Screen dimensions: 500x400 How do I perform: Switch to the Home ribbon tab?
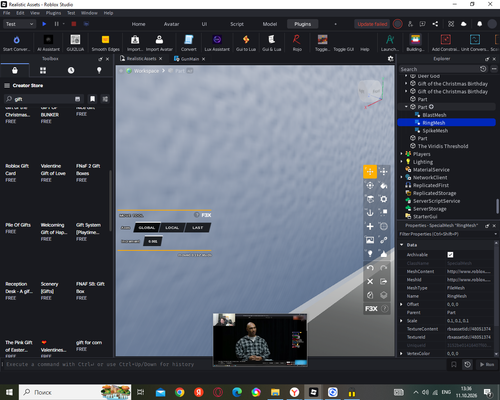(x=138, y=24)
